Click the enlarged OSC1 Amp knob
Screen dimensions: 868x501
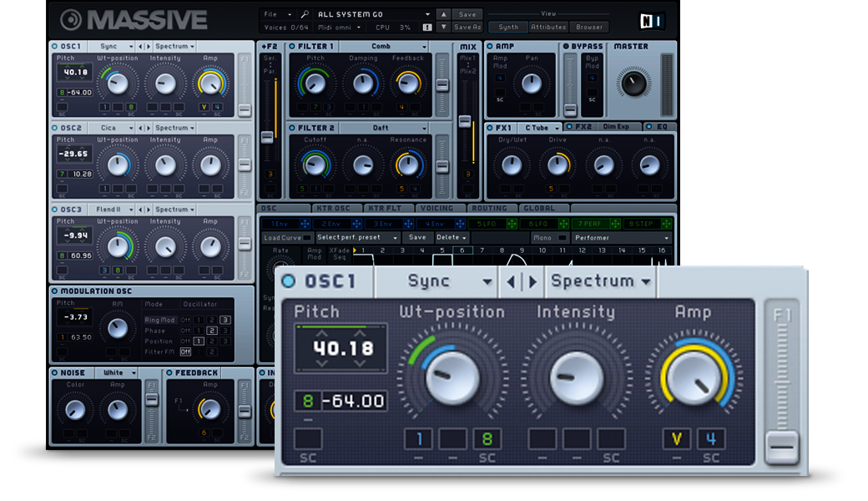tap(694, 377)
